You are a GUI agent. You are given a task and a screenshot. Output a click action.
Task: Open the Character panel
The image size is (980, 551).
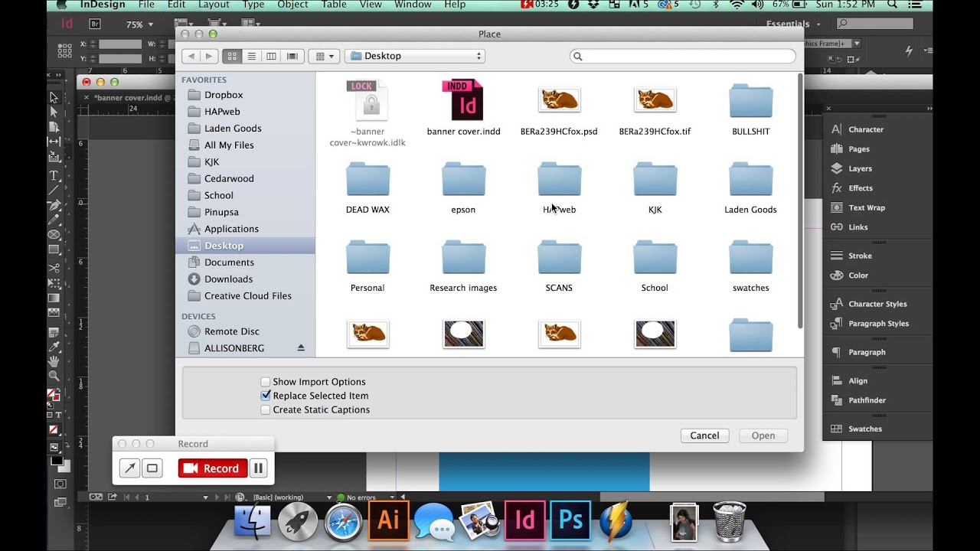click(x=865, y=129)
